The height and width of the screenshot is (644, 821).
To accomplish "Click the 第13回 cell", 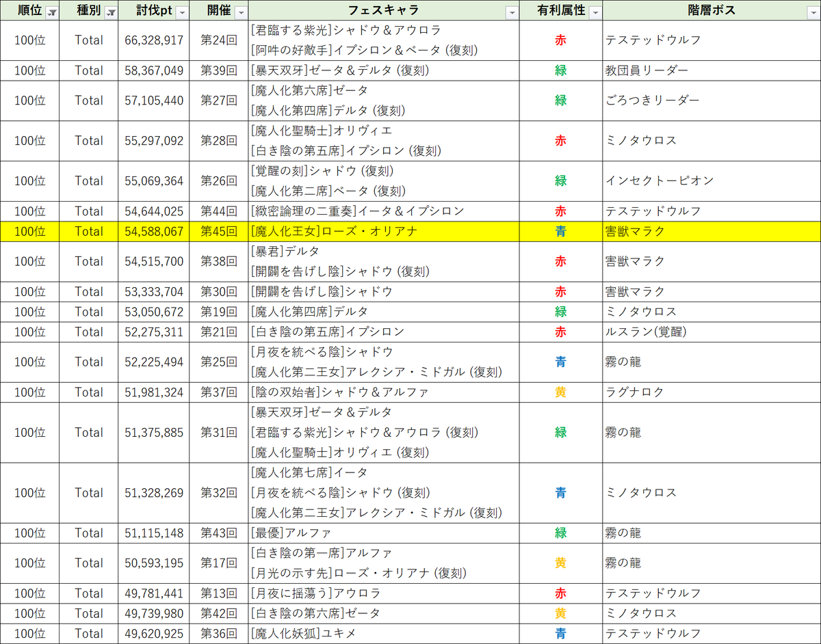I will (219, 593).
